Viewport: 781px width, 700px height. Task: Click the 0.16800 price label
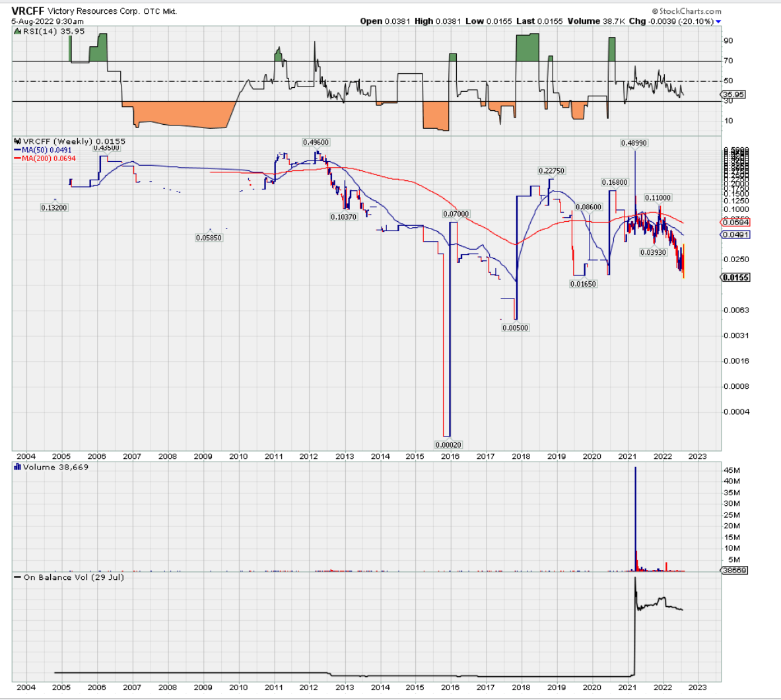click(615, 183)
